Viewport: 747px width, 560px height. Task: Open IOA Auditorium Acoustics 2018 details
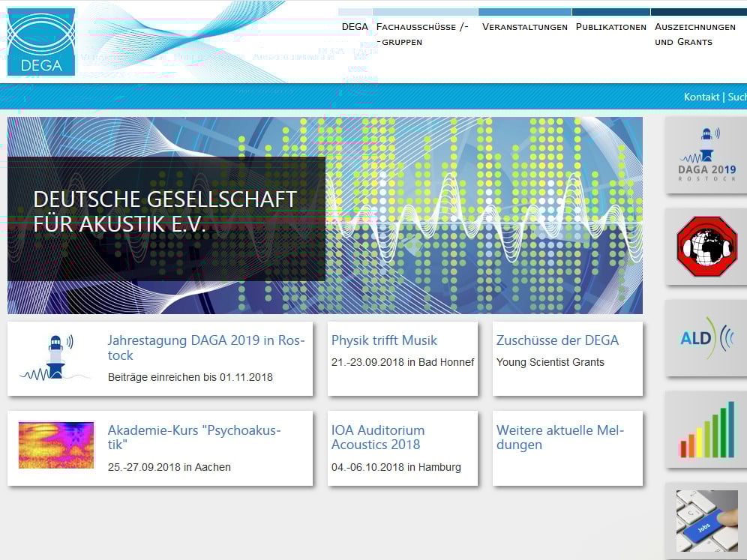pos(378,439)
